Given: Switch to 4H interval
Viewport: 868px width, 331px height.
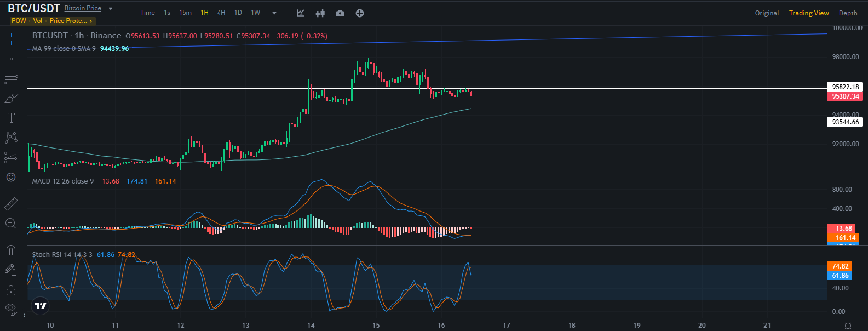Looking at the screenshot, I should click(x=221, y=13).
